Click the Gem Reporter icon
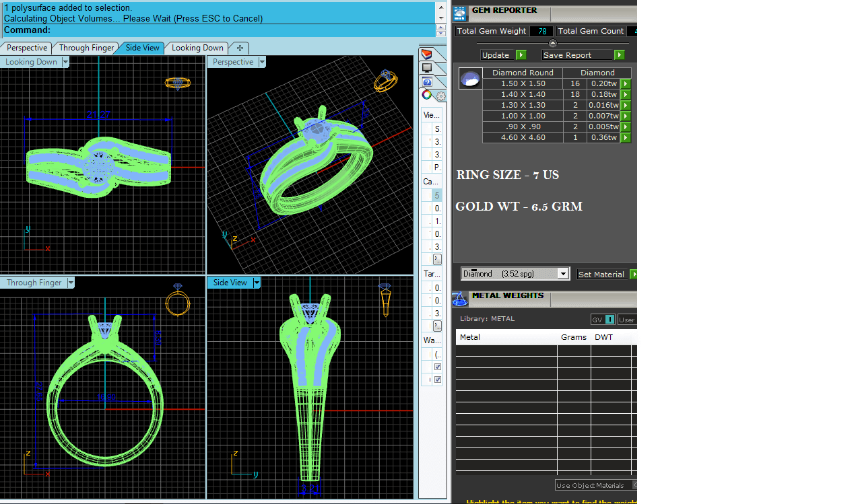 click(x=460, y=13)
